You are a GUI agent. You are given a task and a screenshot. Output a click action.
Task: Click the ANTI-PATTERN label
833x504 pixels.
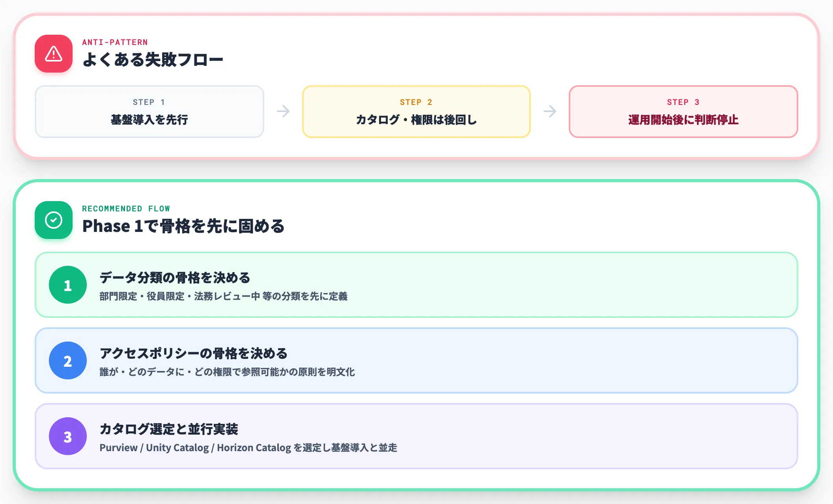[x=115, y=42]
